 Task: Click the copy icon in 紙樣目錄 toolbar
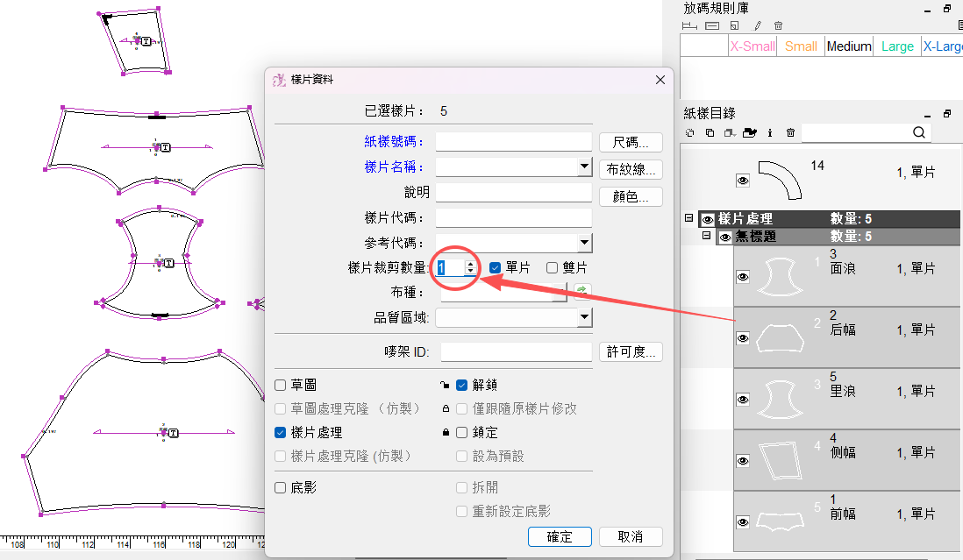tap(710, 132)
